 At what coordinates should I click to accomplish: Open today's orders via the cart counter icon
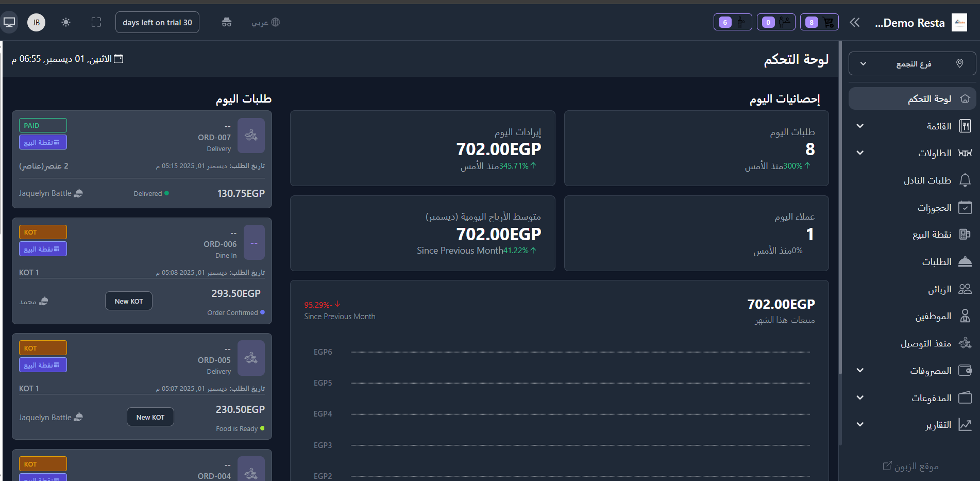tap(819, 22)
